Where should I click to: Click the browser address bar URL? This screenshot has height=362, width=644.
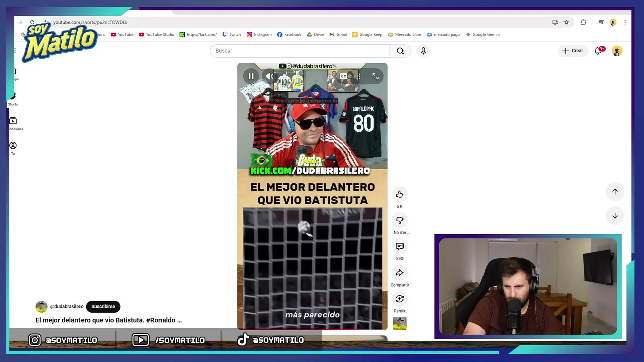pos(91,22)
